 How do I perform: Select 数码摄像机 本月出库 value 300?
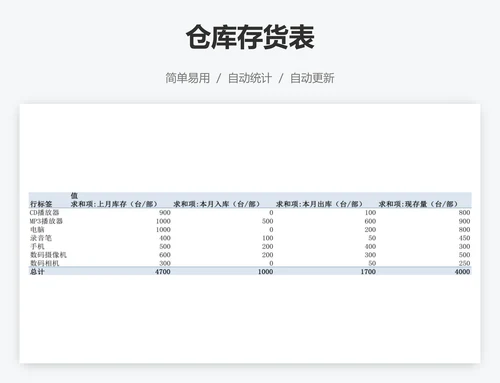[x=370, y=255]
